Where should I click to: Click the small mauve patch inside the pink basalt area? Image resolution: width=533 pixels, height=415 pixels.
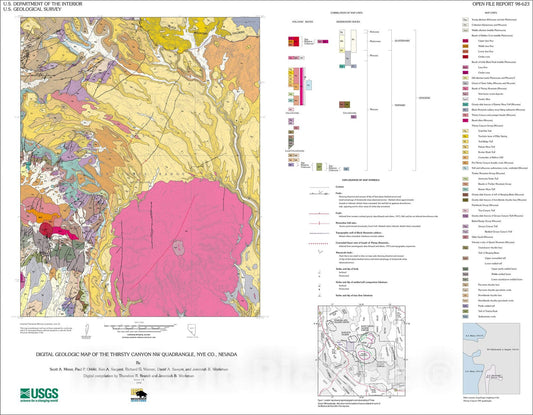[178, 247]
